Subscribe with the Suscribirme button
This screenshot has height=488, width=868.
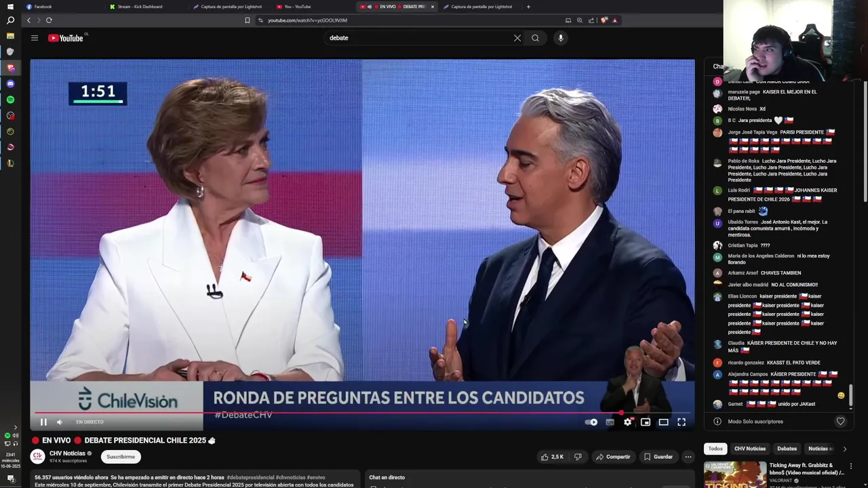pyautogui.click(x=121, y=457)
